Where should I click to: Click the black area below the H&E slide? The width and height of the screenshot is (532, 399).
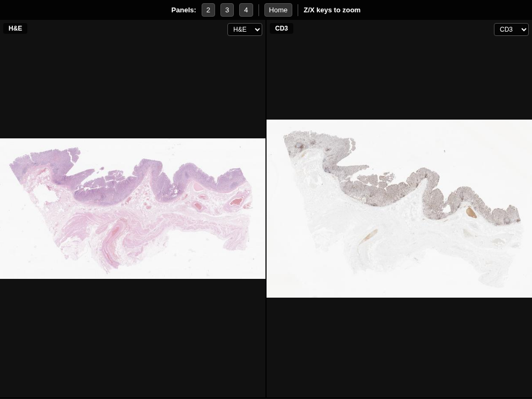click(132, 338)
